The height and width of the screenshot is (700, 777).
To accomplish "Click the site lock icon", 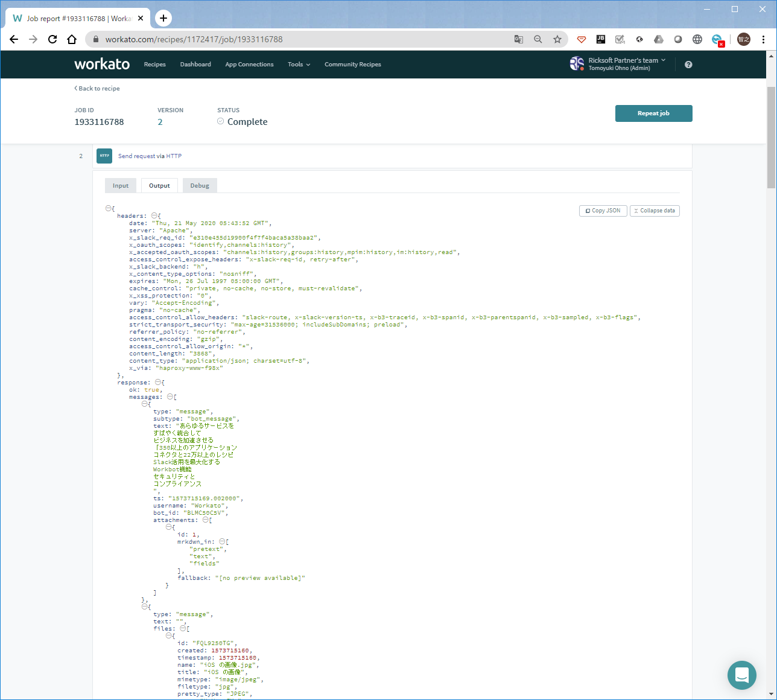I will click(x=95, y=39).
